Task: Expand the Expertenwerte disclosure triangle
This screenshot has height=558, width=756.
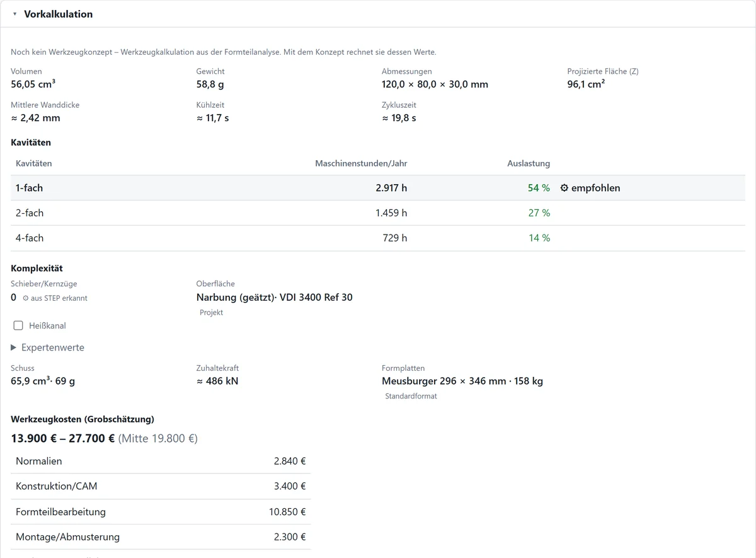Action: (x=14, y=347)
